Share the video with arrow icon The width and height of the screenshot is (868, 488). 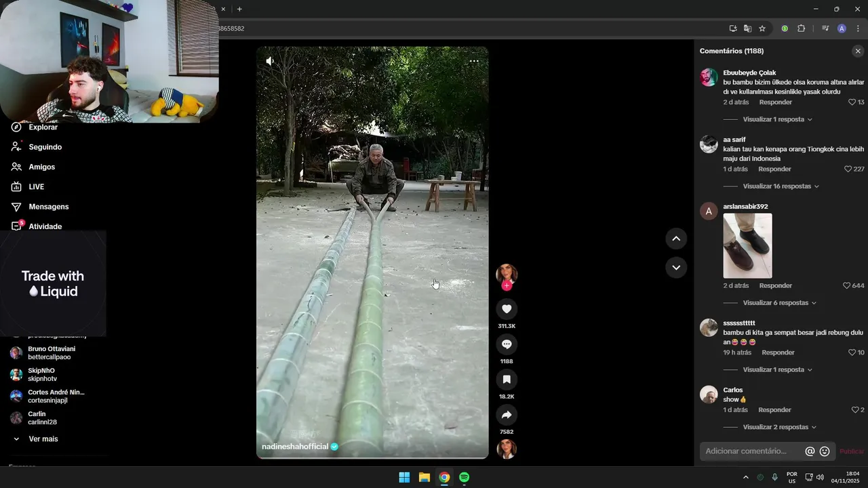coord(507,415)
